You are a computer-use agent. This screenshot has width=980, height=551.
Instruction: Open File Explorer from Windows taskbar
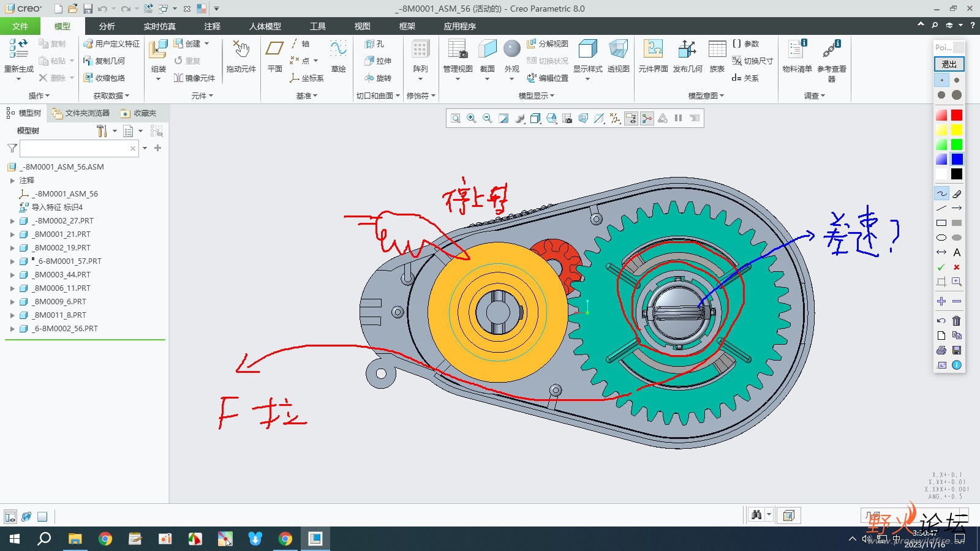(75, 539)
